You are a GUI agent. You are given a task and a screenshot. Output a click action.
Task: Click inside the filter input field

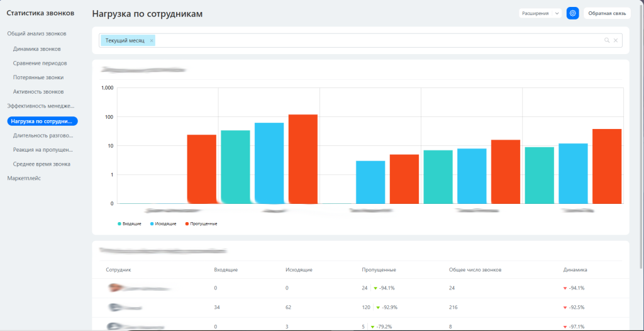pos(377,40)
